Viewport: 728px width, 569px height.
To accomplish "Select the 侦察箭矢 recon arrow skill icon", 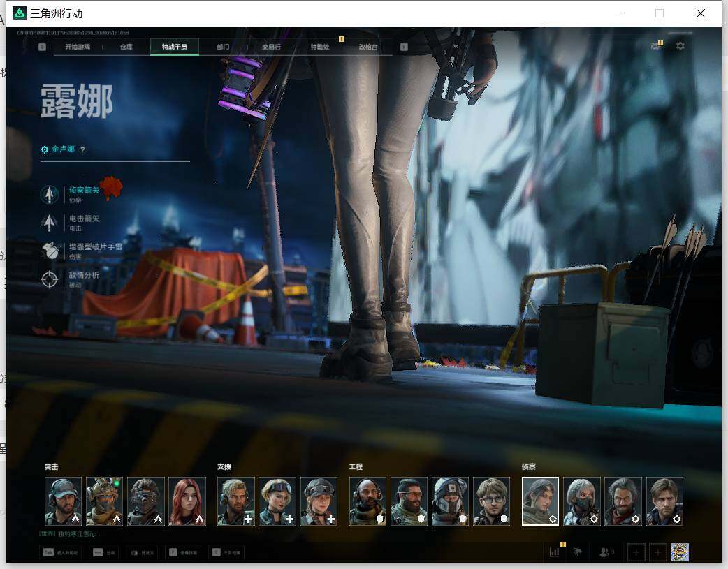I will point(49,195).
